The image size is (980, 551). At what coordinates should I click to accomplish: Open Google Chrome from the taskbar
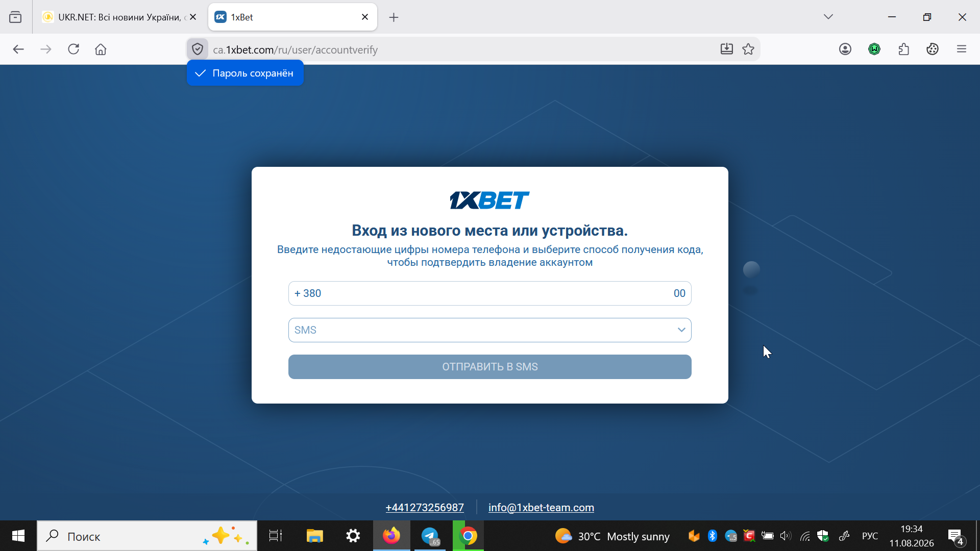click(468, 536)
